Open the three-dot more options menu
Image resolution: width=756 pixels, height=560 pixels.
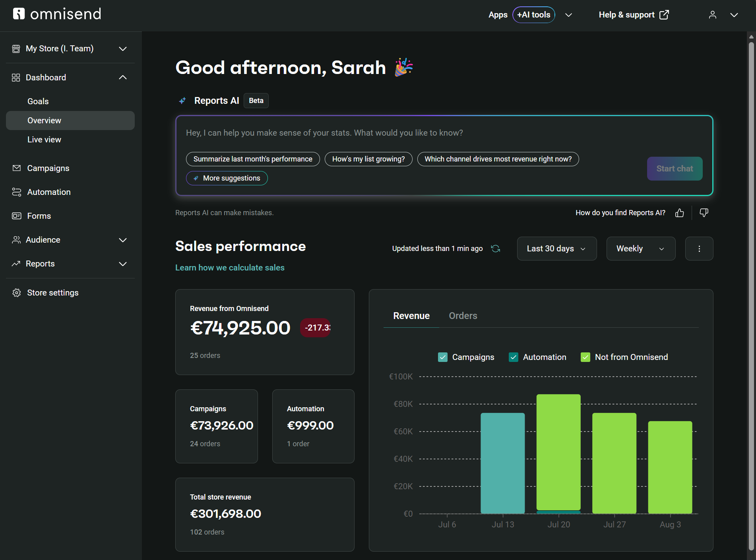click(699, 249)
